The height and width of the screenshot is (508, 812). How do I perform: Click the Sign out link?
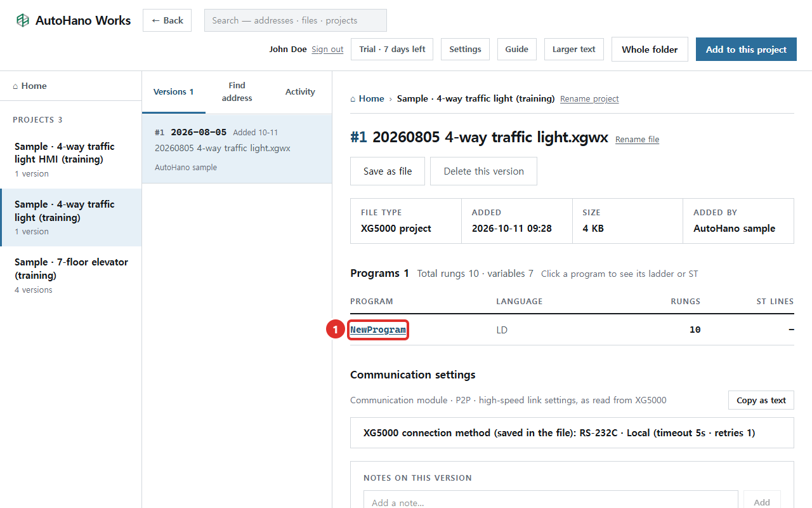(x=327, y=50)
